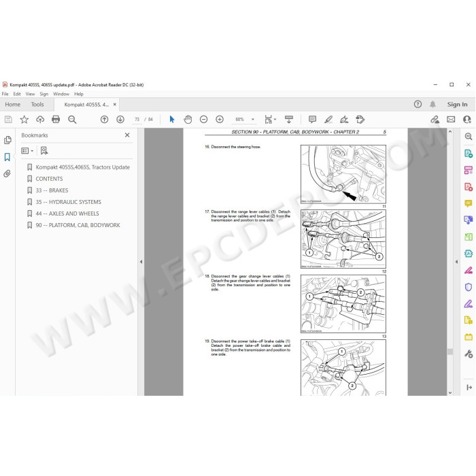Open the scrolling mode keyboard icon
This screenshot has height=476, width=476.
click(x=289, y=119)
